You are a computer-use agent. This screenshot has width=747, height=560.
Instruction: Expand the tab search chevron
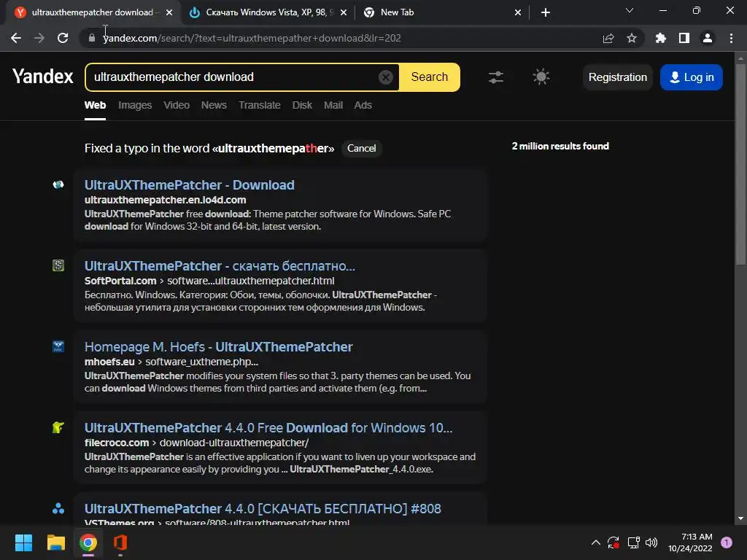(630, 10)
